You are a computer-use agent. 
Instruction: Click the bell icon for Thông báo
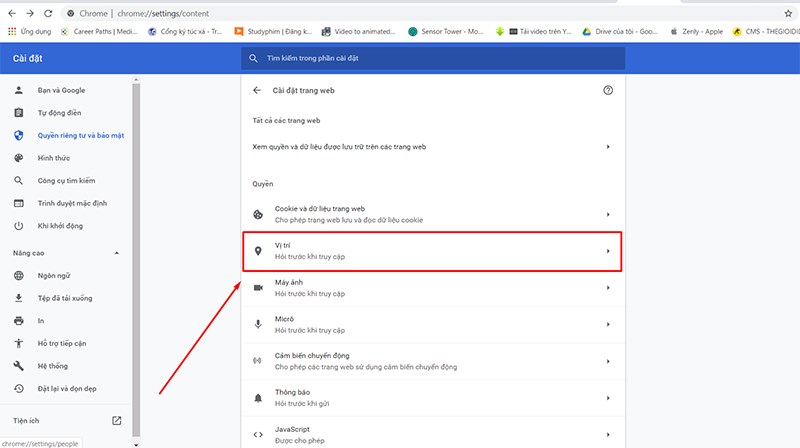coord(257,397)
